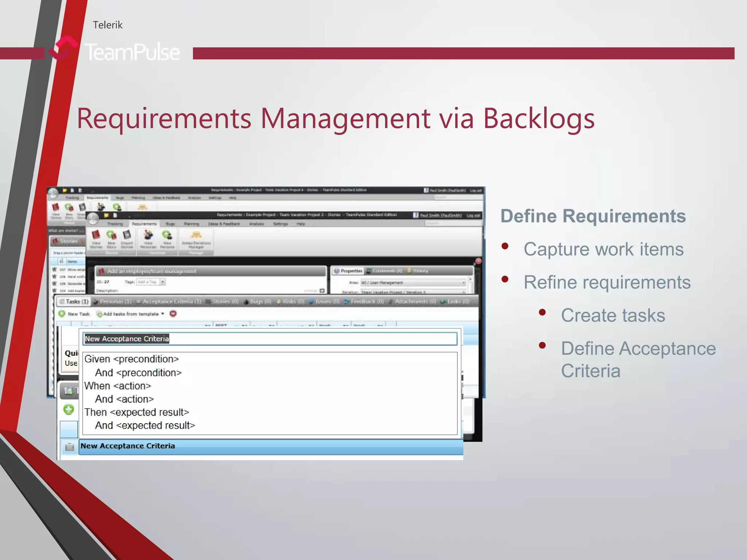Click the Log out link in front window
The image size is (747, 560).
[x=473, y=215]
